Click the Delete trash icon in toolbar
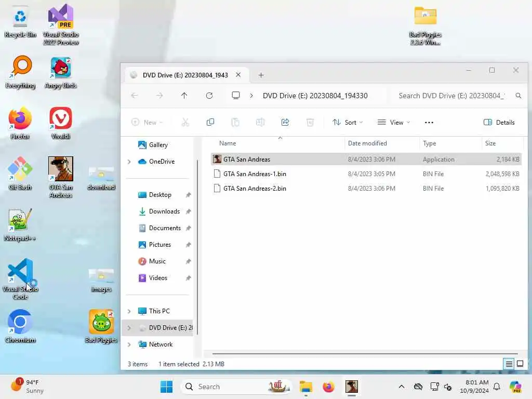 click(310, 122)
